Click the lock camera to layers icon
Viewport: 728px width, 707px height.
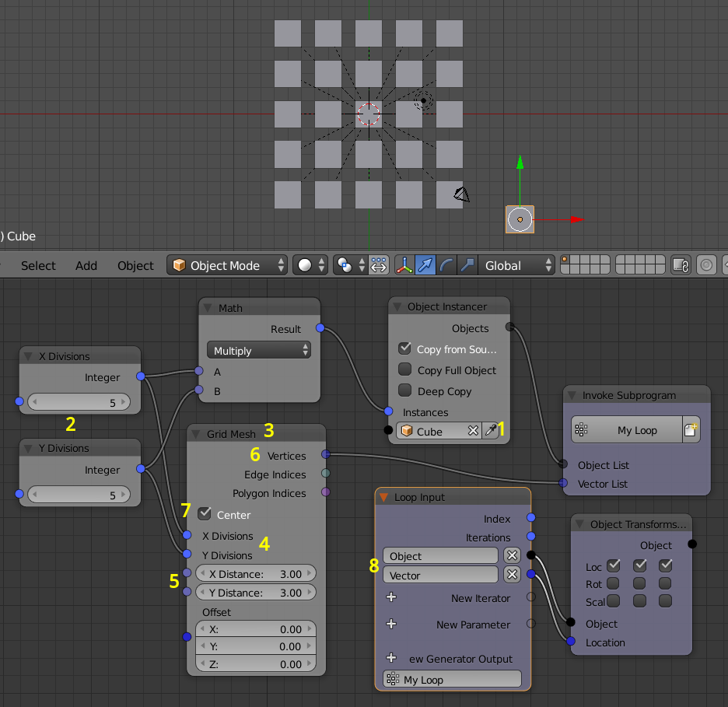pyautogui.click(x=681, y=265)
